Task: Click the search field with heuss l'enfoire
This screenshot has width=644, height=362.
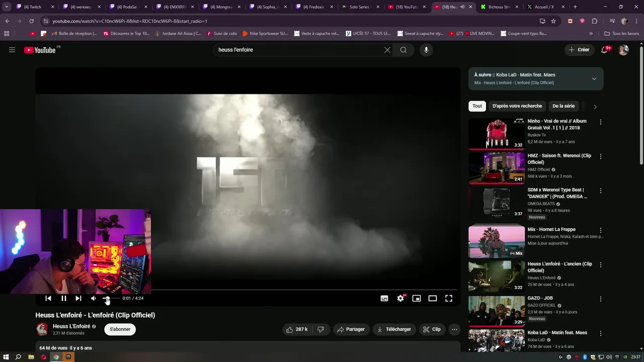Action: point(300,50)
